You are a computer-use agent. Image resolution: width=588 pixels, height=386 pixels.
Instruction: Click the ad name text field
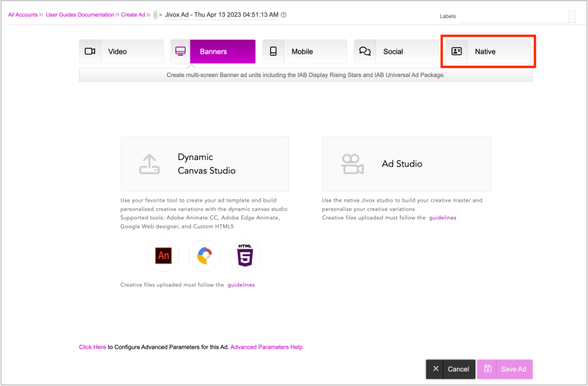click(221, 15)
